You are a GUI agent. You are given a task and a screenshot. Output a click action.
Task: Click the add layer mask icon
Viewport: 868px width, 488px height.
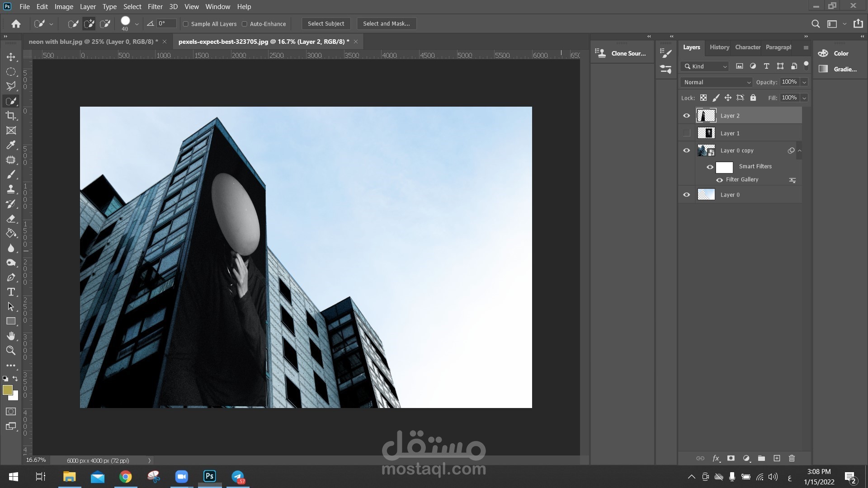(731, 458)
